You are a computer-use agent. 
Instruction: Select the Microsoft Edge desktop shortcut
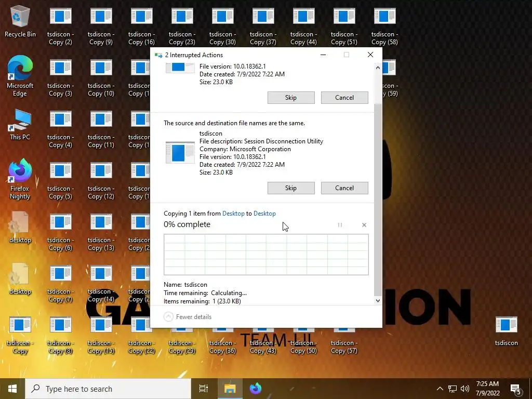click(20, 76)
